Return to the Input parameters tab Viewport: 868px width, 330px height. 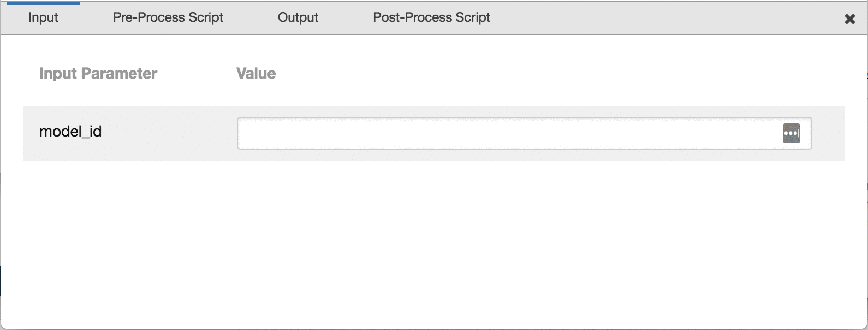click(x=43, y=17)
